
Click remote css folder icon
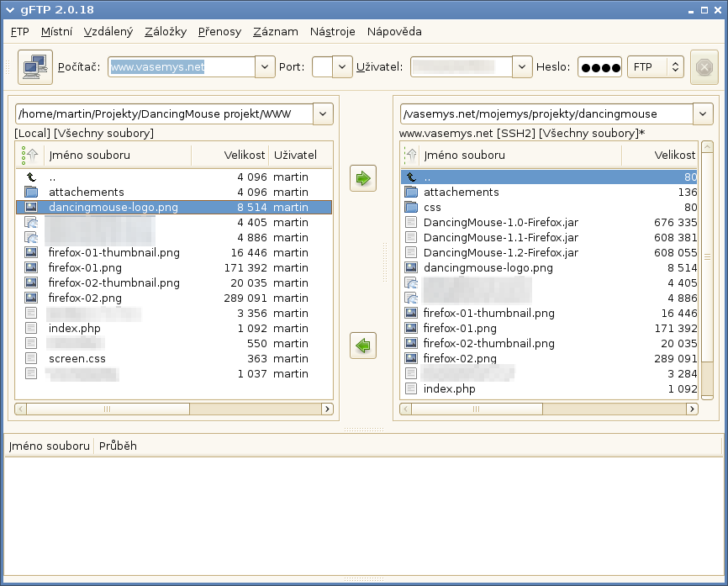pos(411,207)
